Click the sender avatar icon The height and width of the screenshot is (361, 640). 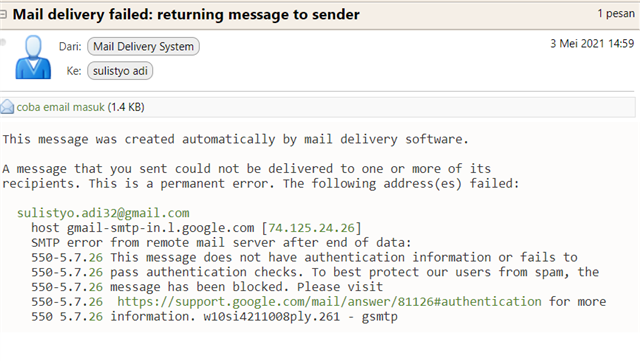(33, 57)
